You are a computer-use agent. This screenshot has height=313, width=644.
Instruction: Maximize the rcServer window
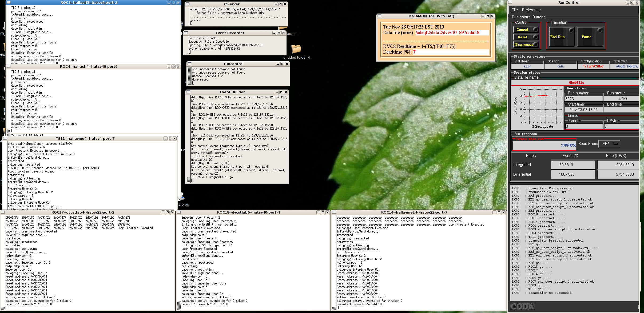point(280,4)
